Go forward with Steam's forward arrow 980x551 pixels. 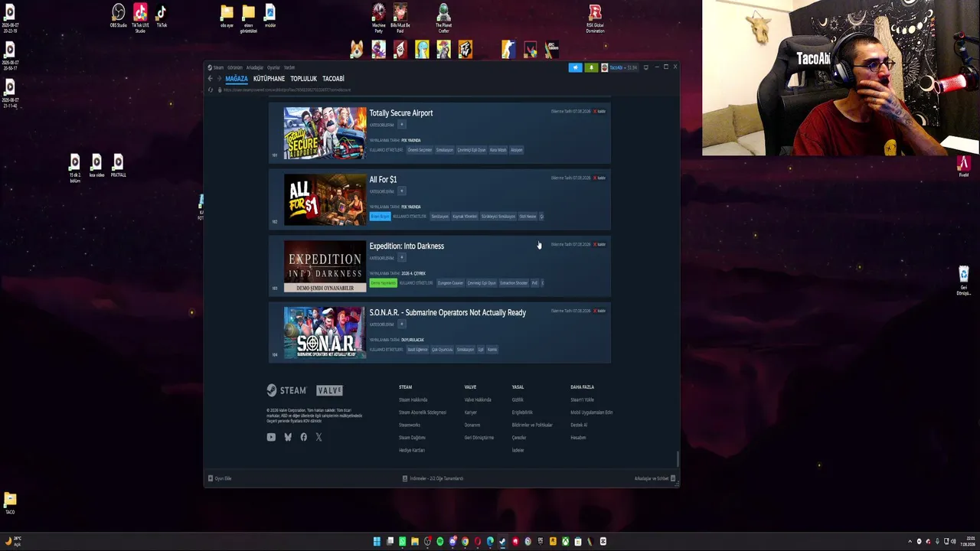coord(219,79)
